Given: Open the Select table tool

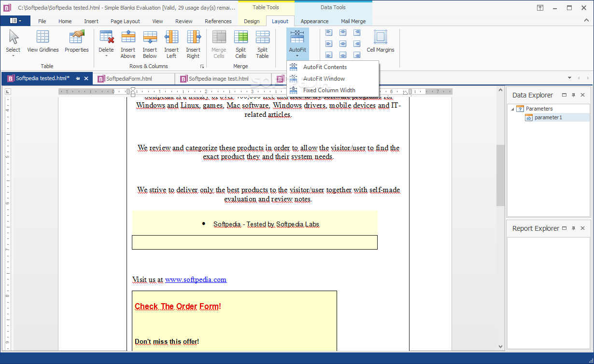Looking at the screenshot, I should [13, 43].
